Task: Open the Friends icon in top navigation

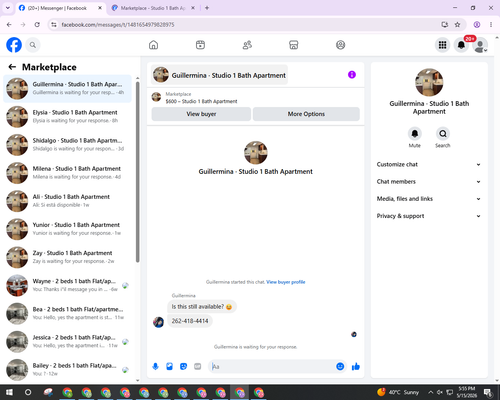Action: click(x=247, y=45)
